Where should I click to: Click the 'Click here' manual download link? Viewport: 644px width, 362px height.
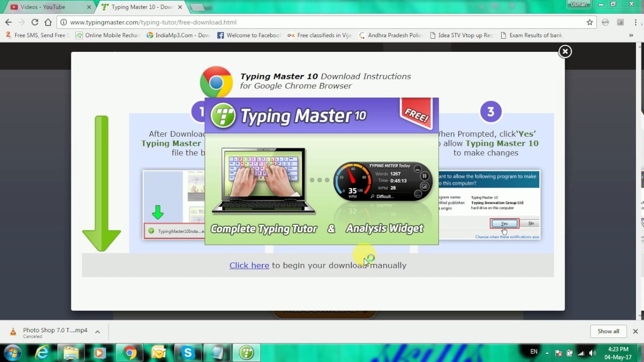(249, 265)
